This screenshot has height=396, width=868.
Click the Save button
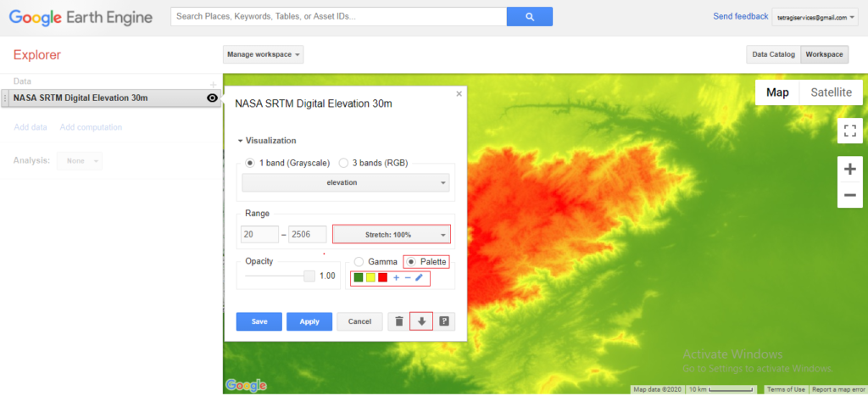259,321
